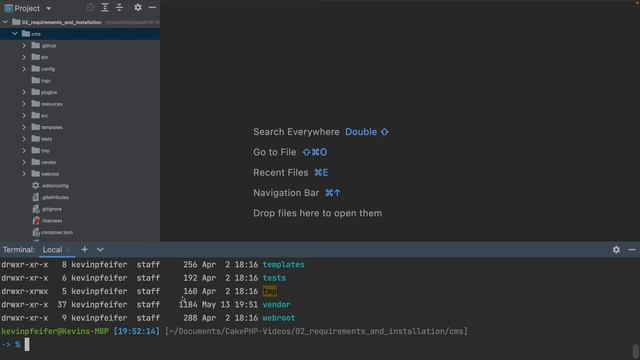Hide the Project tool window
This screenshot has width=640, height=360.
coord(152,8)
